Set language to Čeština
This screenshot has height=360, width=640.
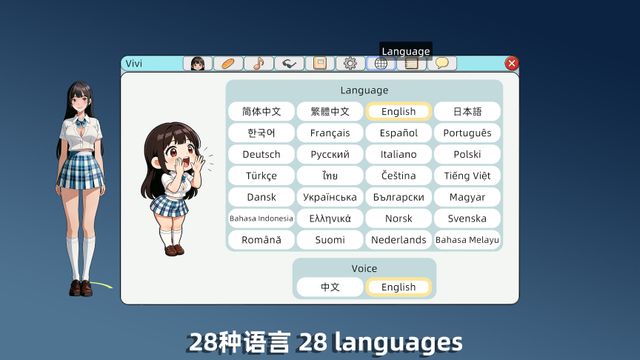pos(398,176)
